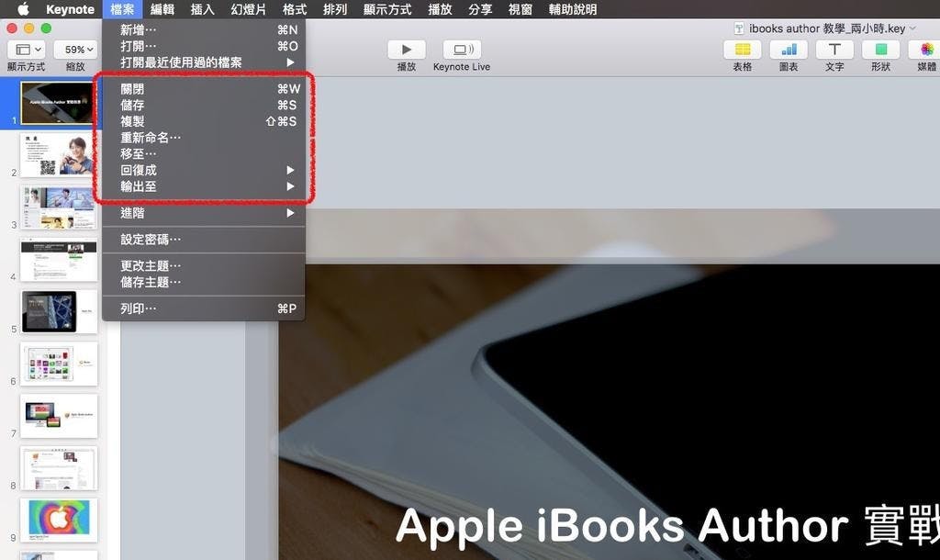Image resolution: width=940 pixels, height=560 pixels.
Task: Click the Keynote Live toolbar icon
Action: pos(462,50)
